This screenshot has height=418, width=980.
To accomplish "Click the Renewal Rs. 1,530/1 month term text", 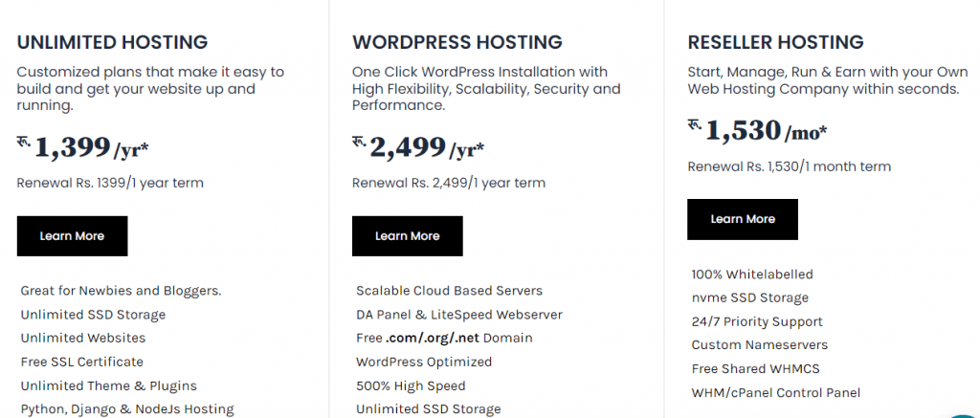I will [790, 166].
